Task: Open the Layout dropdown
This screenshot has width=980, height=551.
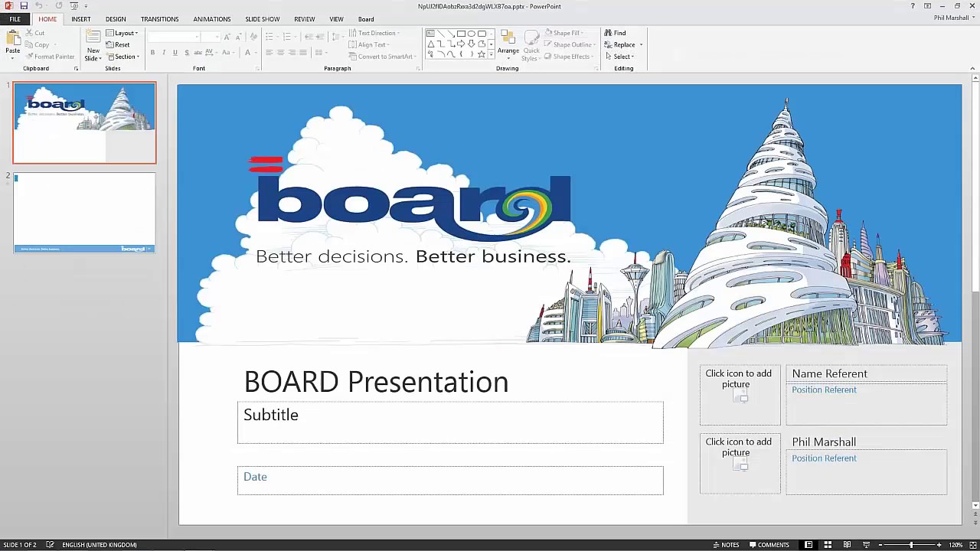Action: coord(122,33)
